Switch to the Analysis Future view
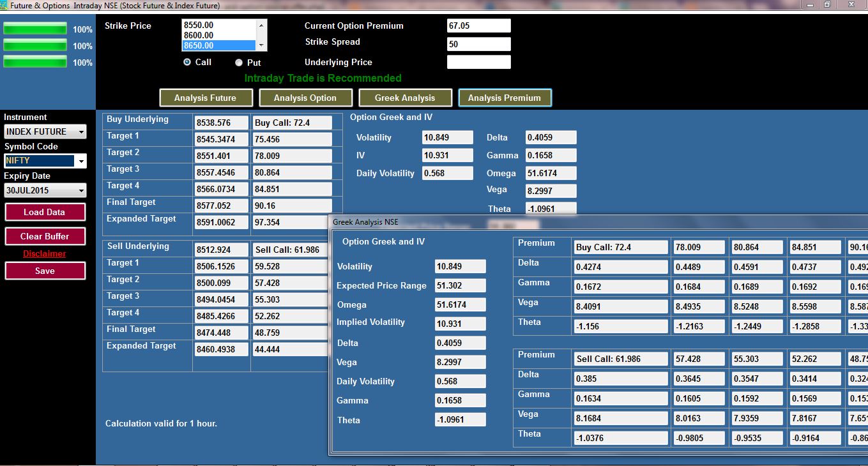The image size is (868, 466). (x=206, y=98)
